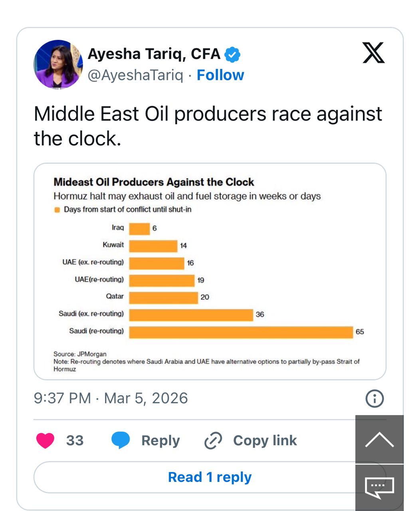Open Ayesha Tariq's profile avatar

tap(58, 64)
